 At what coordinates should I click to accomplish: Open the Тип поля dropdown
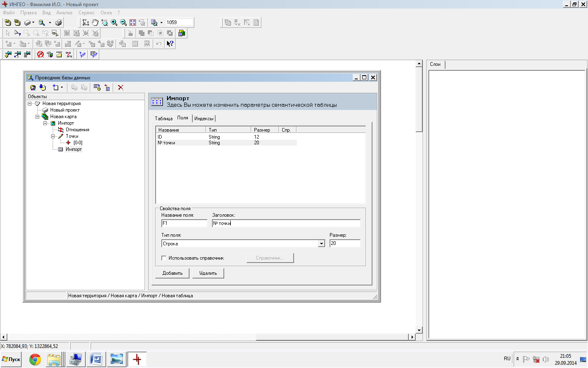(x=321, y=244)
